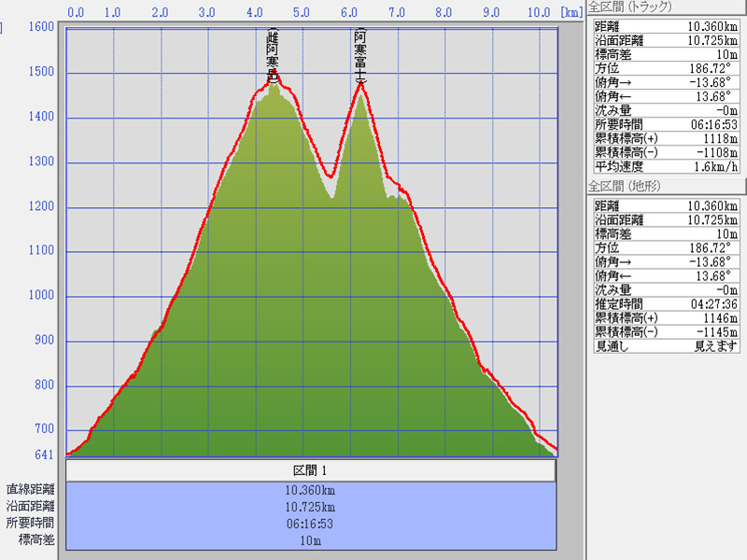The width and height of the screenshot is (747, 560).
Task: Click the saddle point between the two peaks
Action: pos(330,176)
